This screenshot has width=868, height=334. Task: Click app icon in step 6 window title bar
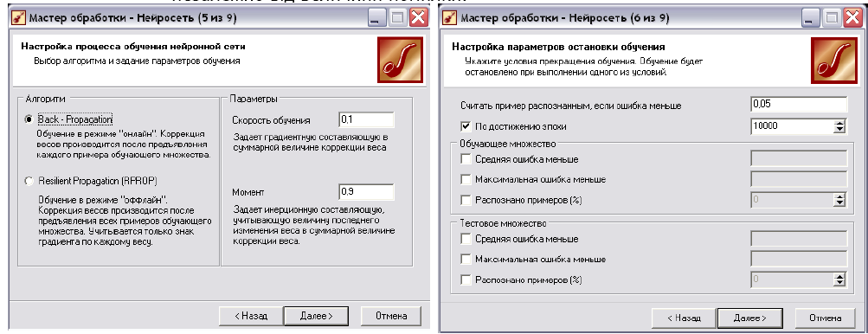[450, 18]
